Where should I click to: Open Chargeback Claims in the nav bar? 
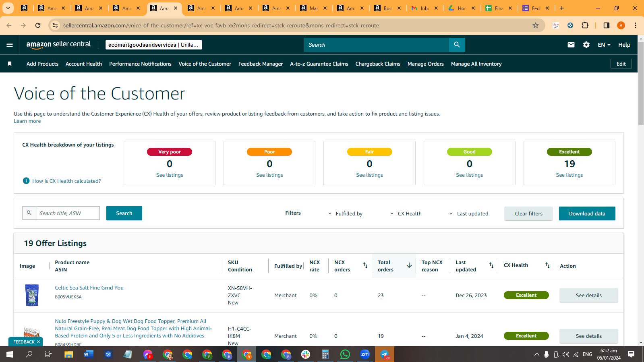(x=378, y=64)
